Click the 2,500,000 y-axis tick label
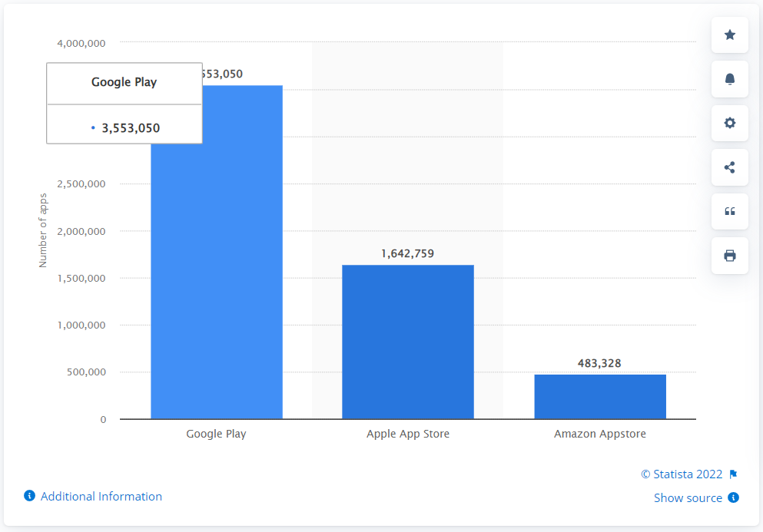 point(81,183)
